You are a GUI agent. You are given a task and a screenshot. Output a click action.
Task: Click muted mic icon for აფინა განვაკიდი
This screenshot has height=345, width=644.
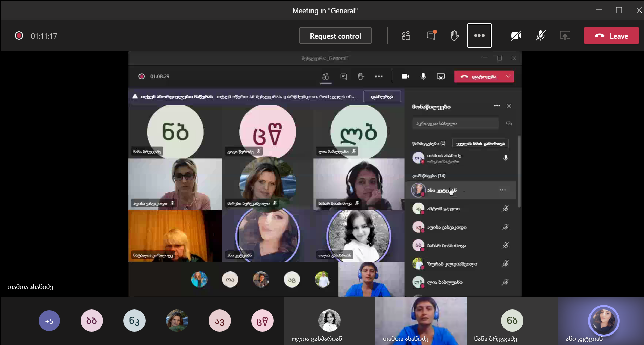505,227
